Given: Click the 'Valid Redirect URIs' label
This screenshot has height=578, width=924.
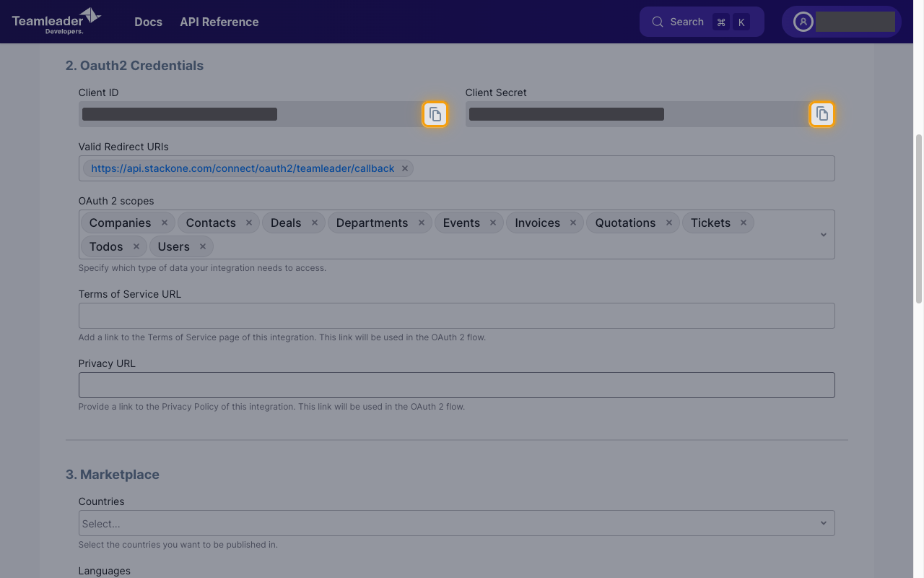Looking at the screenshot, I should coord(123,147).
